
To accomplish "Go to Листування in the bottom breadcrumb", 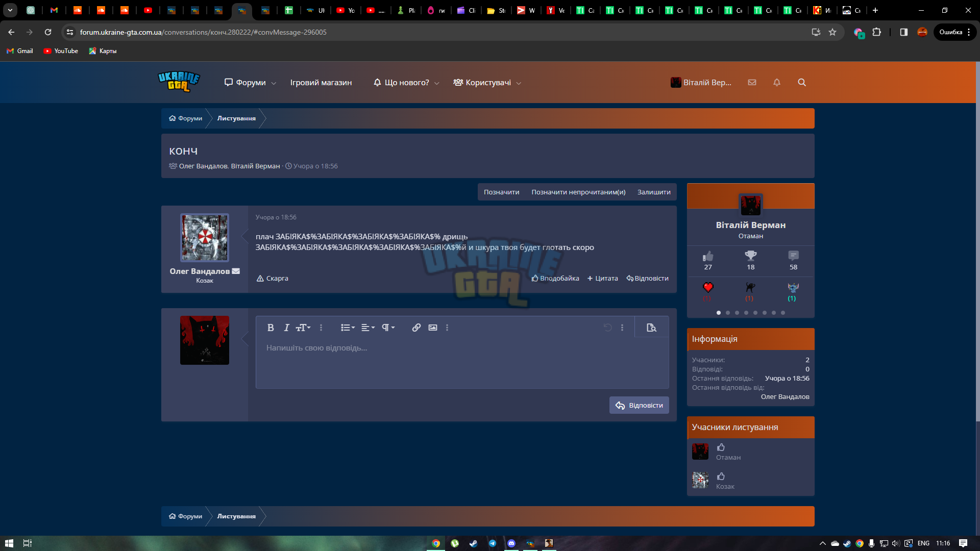I will 236,516.
